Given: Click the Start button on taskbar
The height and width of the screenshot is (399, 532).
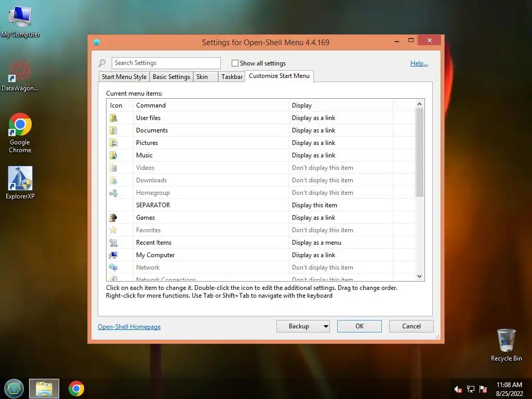Looking at the screenshot, I should pyautogui.click(x=14, y=389).
